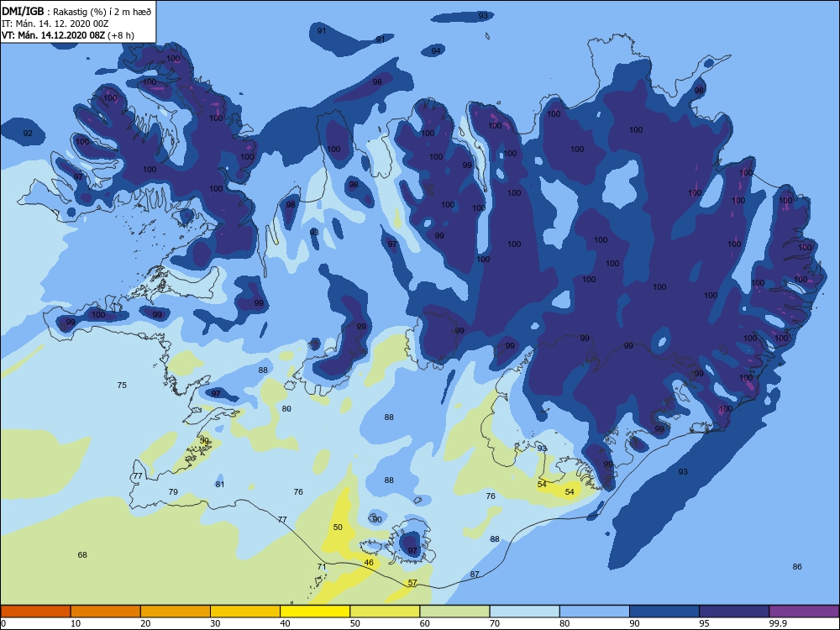840x630 pixels.
Task: Click the '99.9' legend tick label
Action: tap(777, 623)
